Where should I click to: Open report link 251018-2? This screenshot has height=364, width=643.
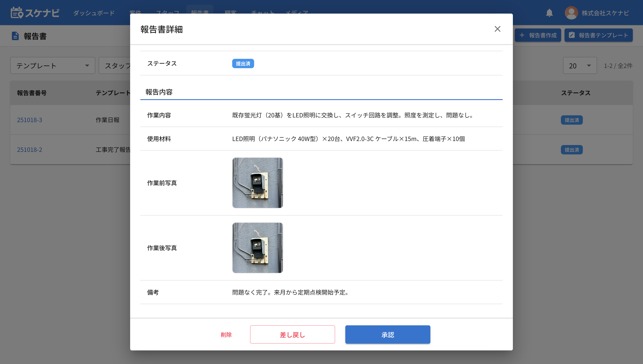(x=30, y=150)
